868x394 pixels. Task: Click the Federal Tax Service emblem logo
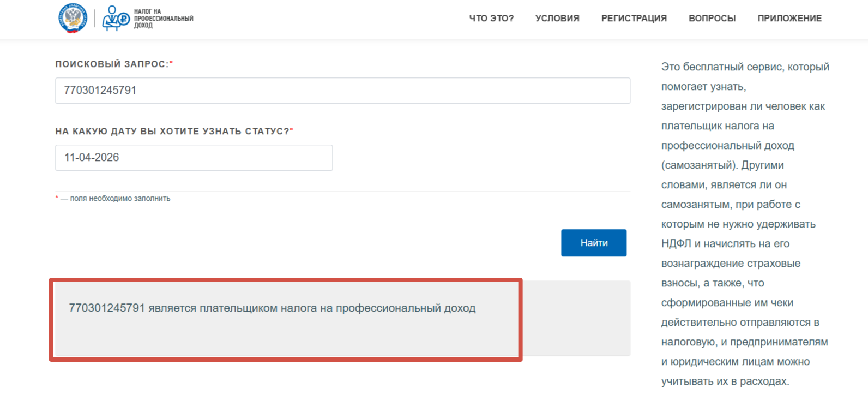tap(73, 18)
